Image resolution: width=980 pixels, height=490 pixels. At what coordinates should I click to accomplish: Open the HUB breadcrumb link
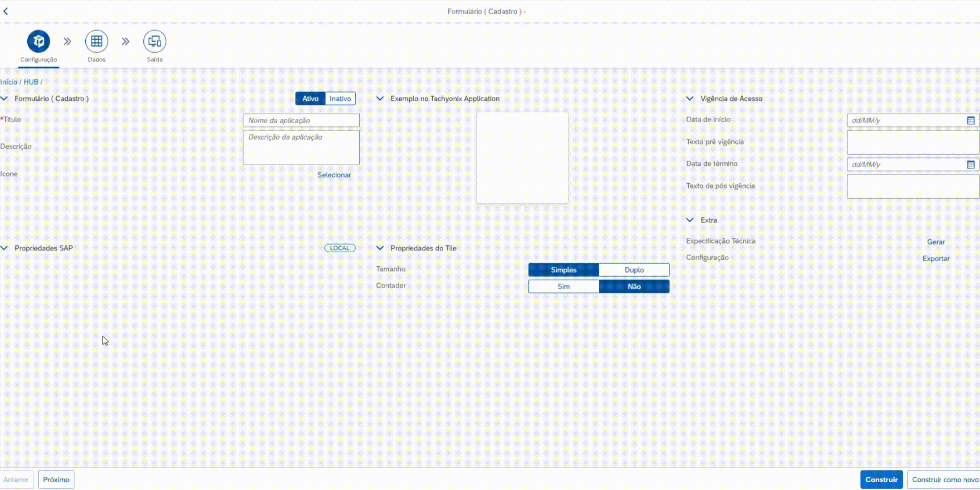coord(31,82)
